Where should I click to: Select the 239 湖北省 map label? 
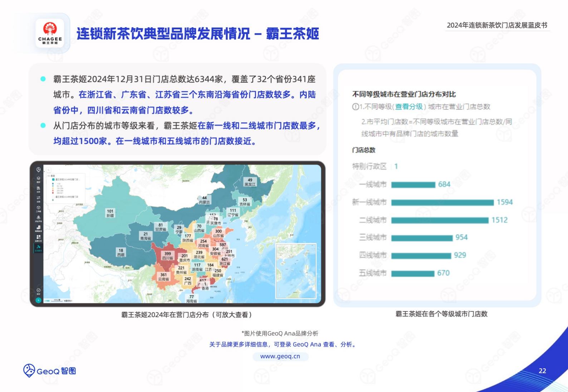199,255
